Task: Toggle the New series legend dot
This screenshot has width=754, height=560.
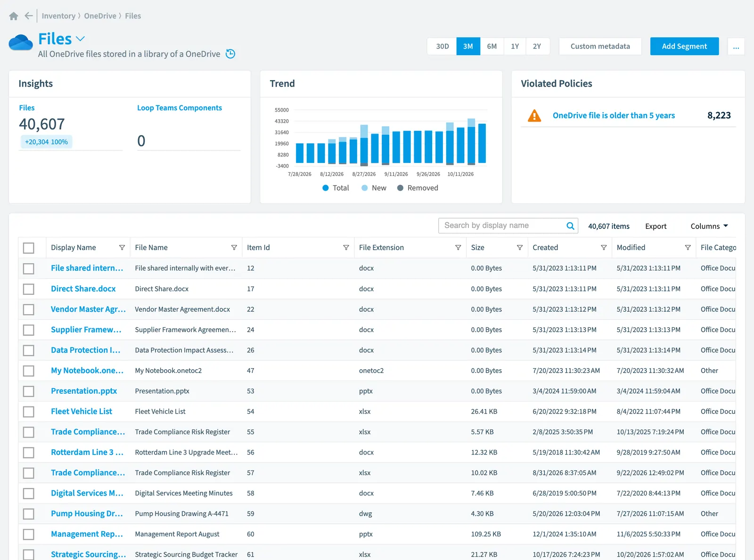Action: [x=364, y=188]
